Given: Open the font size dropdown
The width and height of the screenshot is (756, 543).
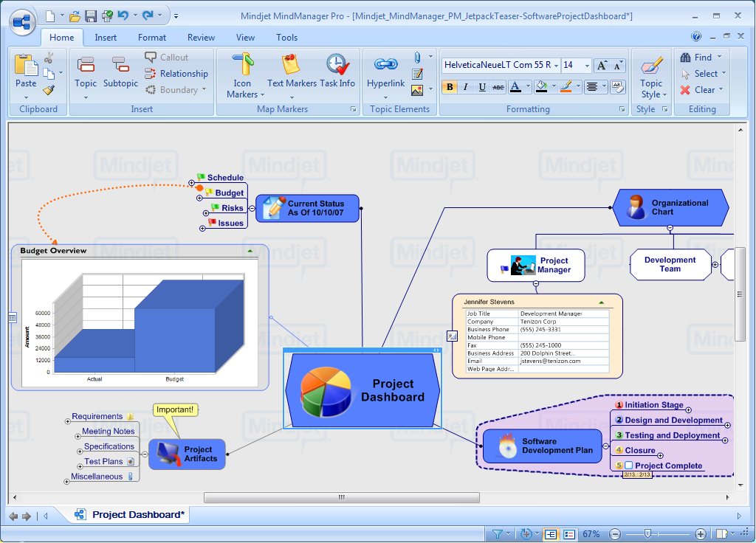Looking at the screenshot, I should pyautogui.click(x=587, y=65).
